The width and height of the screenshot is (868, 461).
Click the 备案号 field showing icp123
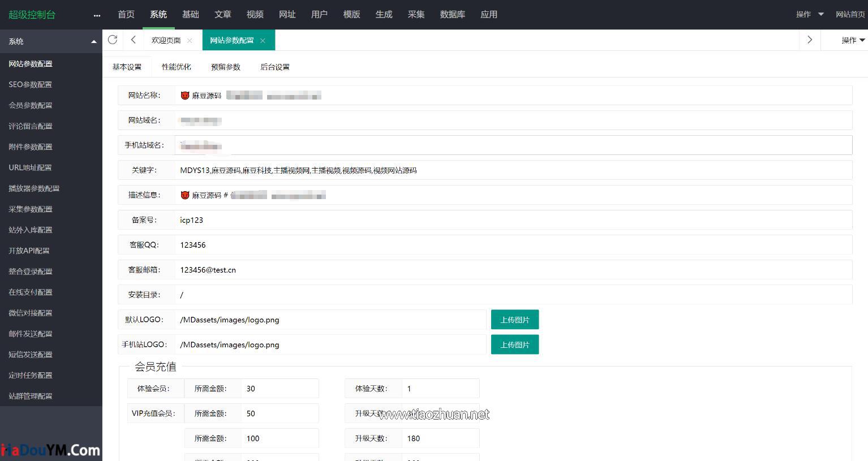point(513,220)
